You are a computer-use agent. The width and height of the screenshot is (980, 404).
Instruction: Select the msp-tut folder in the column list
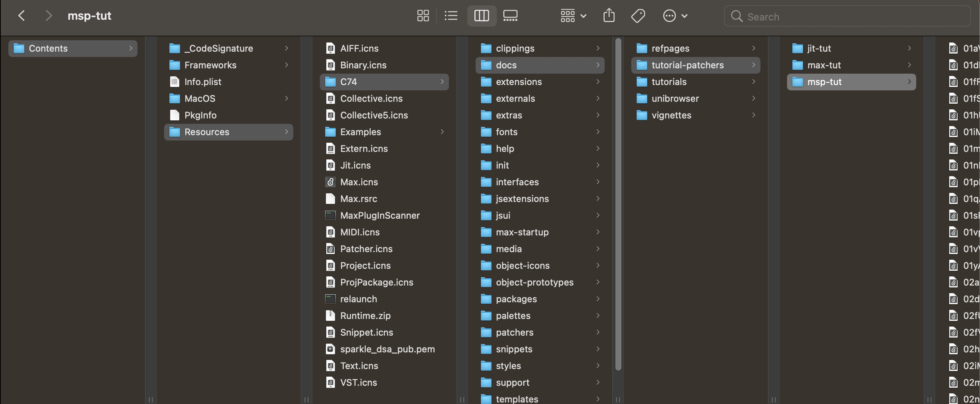point(851,82)
